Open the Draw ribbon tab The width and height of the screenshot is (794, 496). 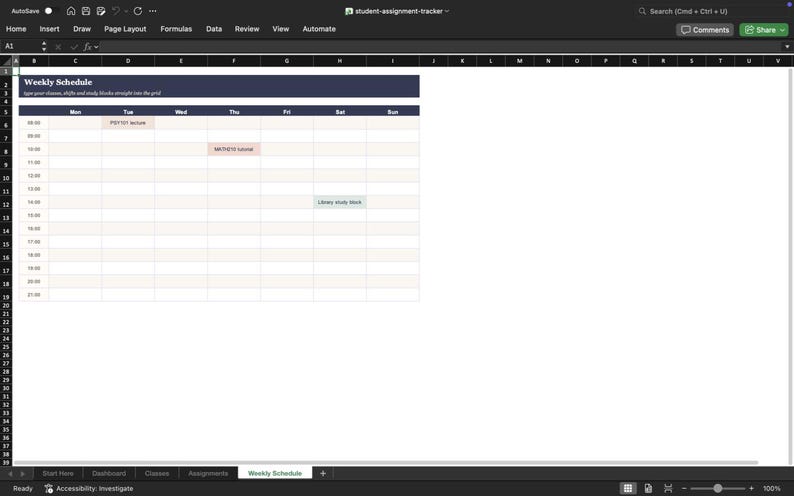click(82, 29)
